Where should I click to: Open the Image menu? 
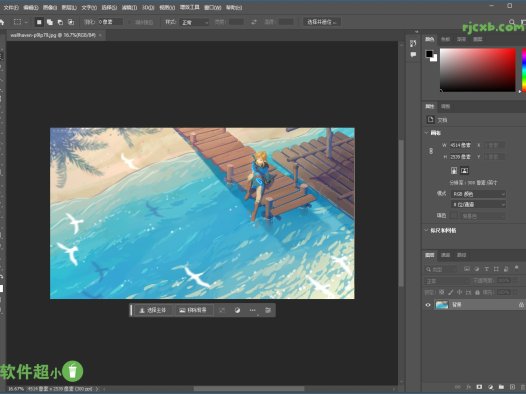click(x=50, y=7)
